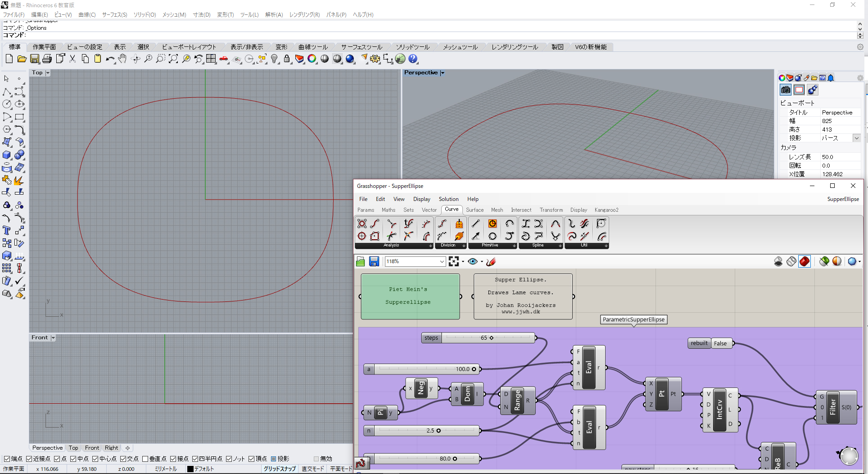
Task: Open the 118% zoom level dropdown
Action: click(442, 261)
